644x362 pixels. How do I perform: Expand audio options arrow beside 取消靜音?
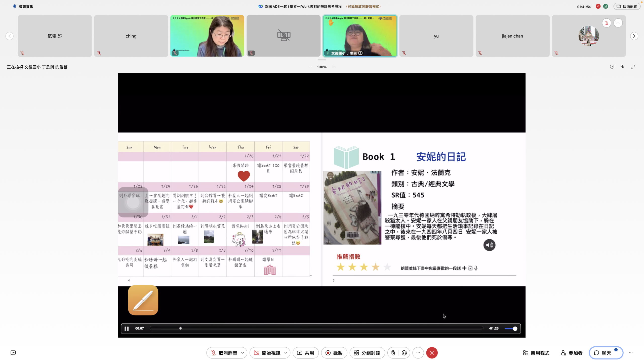coord(243,353)
